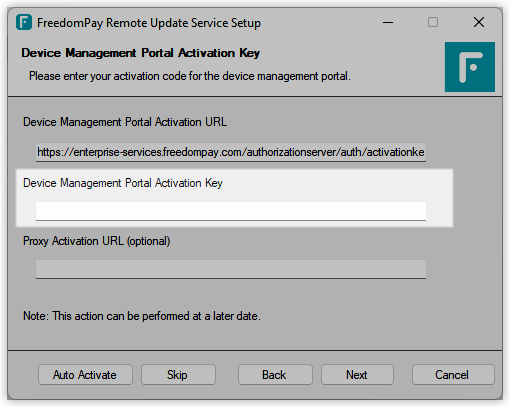Click the disabled maximize button
Screen dimensions: 511x408
433,23
